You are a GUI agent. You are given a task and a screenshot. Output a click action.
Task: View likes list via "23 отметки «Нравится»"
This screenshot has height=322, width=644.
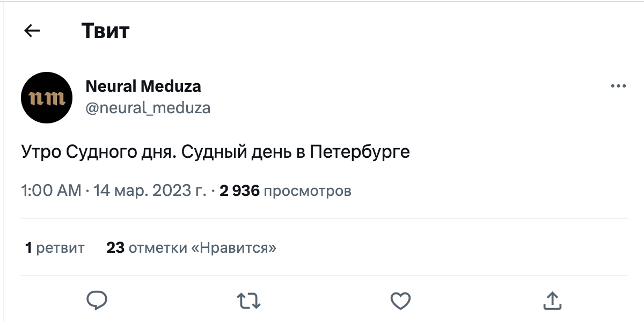(x=192, y=247)
